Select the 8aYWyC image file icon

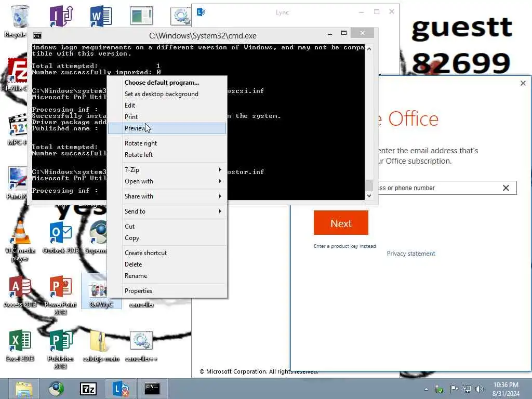(101, 291)
